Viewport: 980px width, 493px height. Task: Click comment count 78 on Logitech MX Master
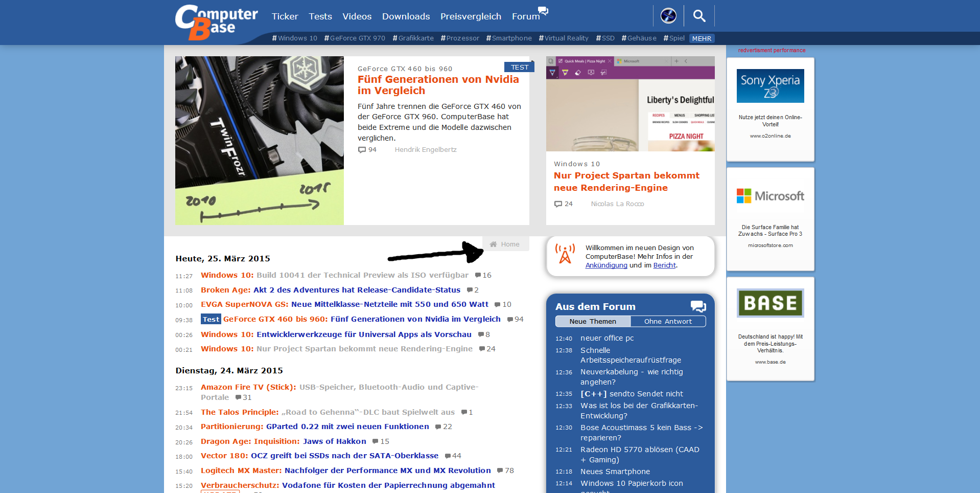point(506,470)
